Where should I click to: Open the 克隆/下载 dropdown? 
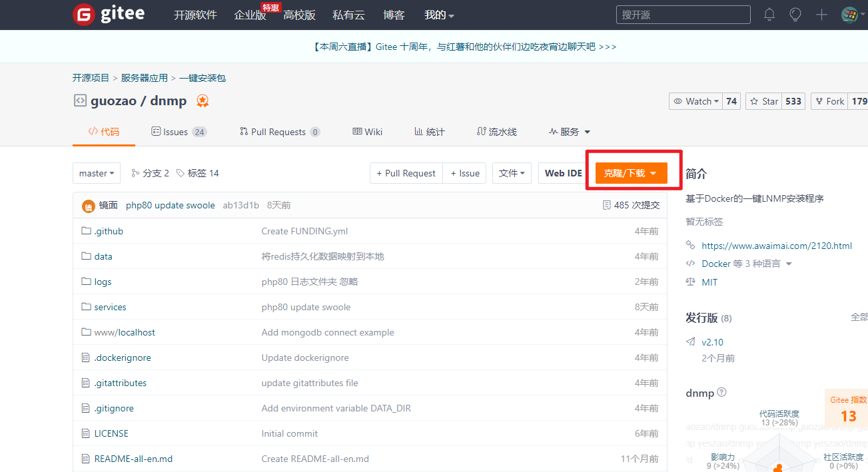630,172
